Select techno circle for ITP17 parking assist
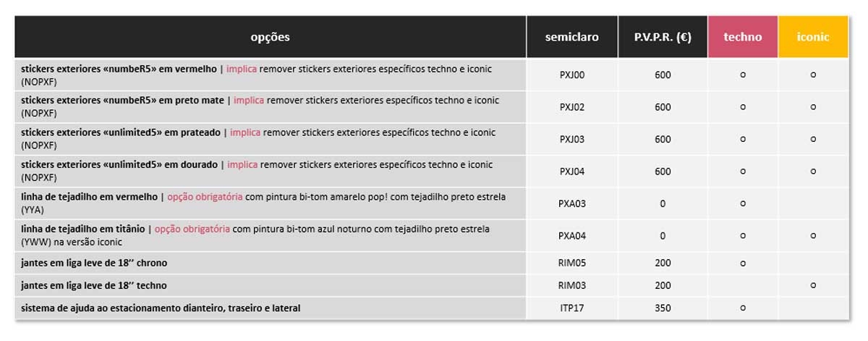Image resolution: width=868 pixels, height=341 pixels. click(743, 308)
